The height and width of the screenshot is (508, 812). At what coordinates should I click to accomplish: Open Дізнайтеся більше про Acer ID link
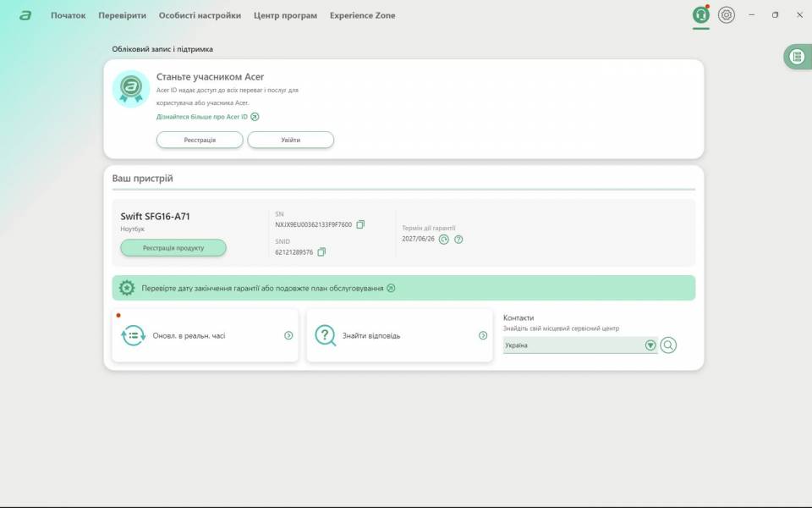pyautogui.click(x=202, y=117)
